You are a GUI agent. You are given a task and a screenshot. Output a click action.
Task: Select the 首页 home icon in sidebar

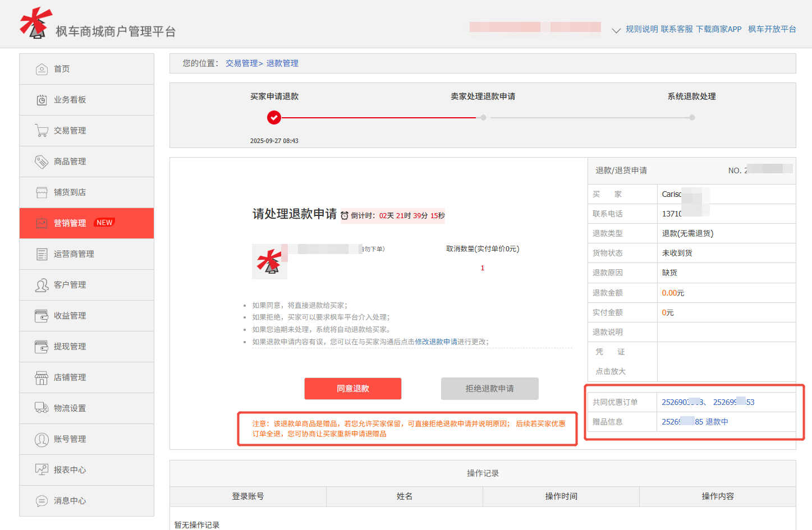(42, 68)
